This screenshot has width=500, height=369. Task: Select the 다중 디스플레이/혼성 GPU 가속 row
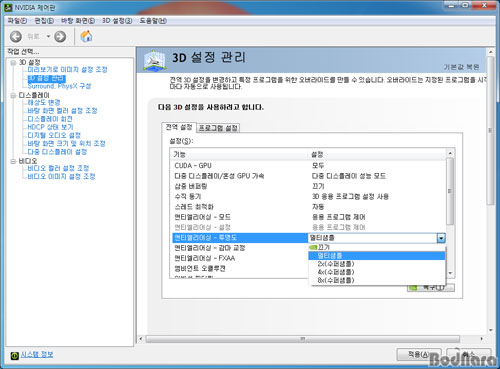[309, 176]
